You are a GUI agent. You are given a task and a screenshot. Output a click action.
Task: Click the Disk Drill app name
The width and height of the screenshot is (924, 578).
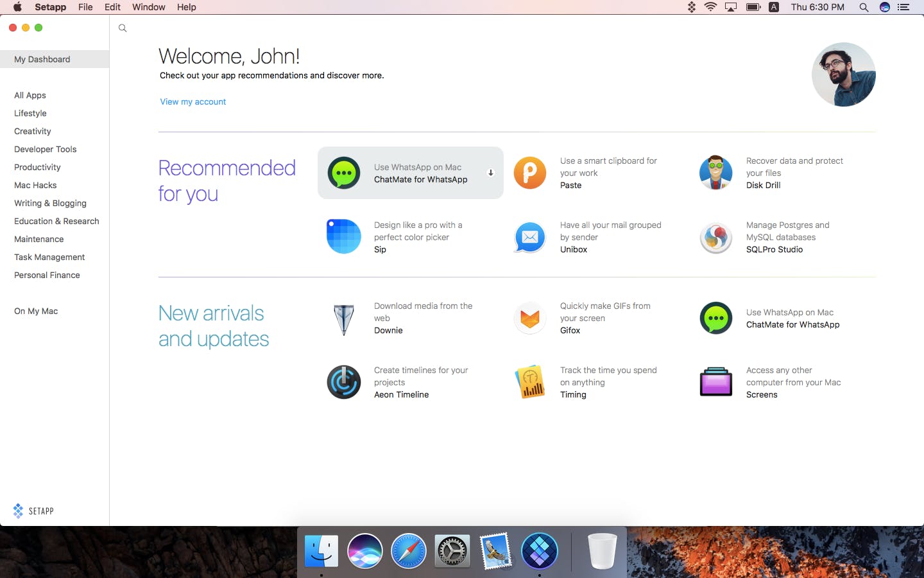tap(764, 185)
